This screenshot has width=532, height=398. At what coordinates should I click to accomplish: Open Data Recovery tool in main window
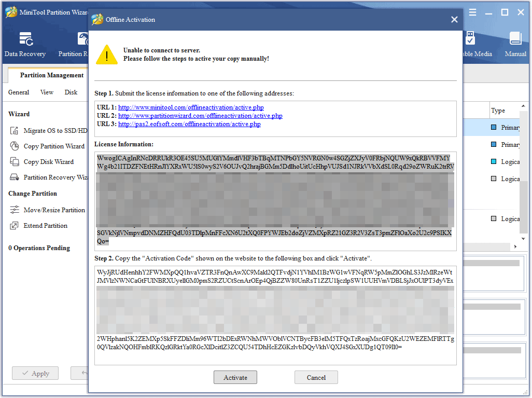tap(25, 44)
